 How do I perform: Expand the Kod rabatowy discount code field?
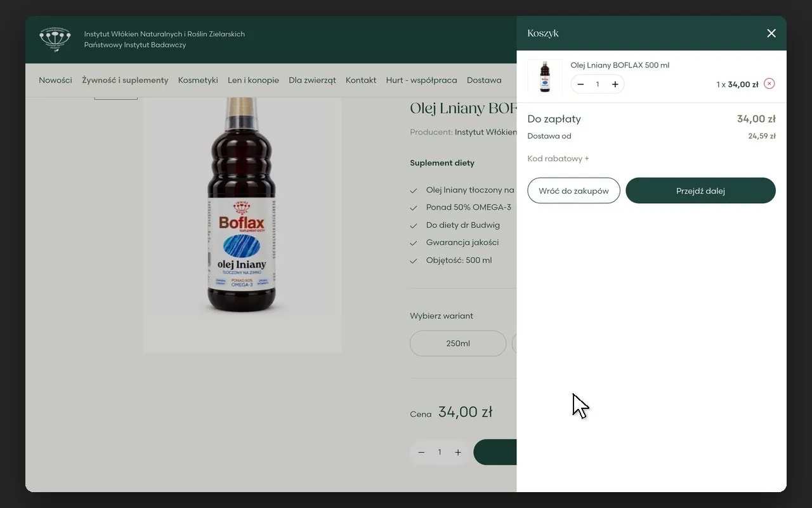(558, 159)
